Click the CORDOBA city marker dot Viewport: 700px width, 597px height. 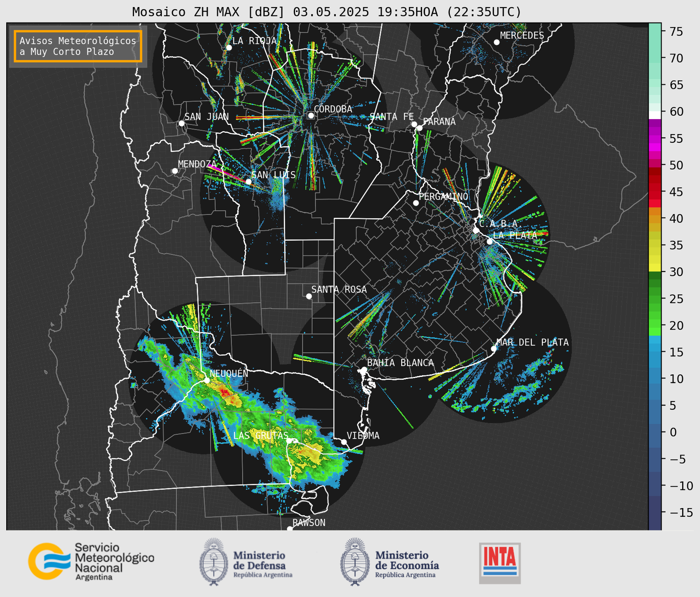[311, 115]
